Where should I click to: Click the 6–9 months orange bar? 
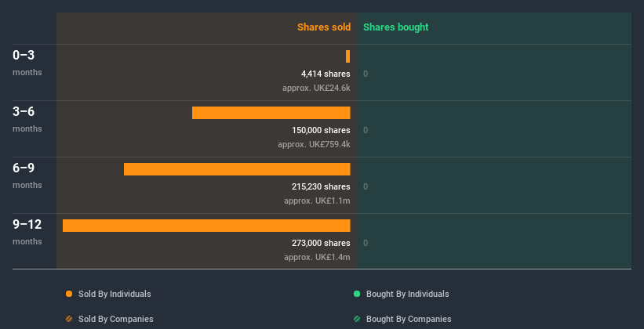pos(237,169)
